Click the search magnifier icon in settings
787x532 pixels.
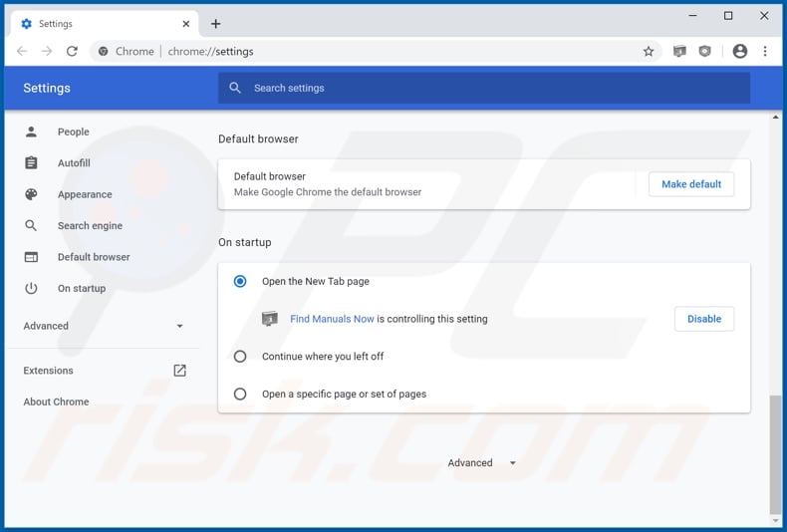click(235, 88)
